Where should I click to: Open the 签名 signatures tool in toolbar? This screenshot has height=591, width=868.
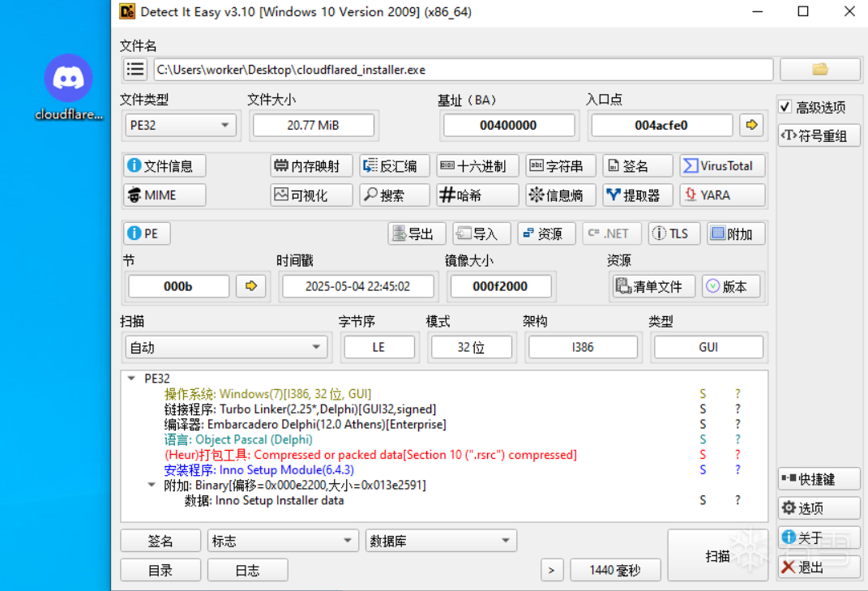point(637,165)
